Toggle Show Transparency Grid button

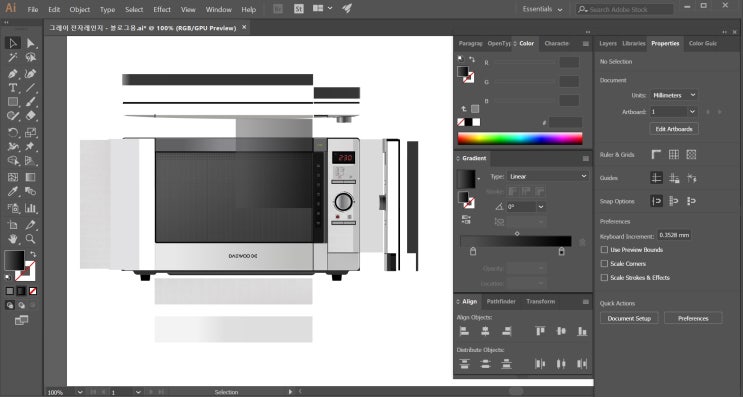(691, 154)
